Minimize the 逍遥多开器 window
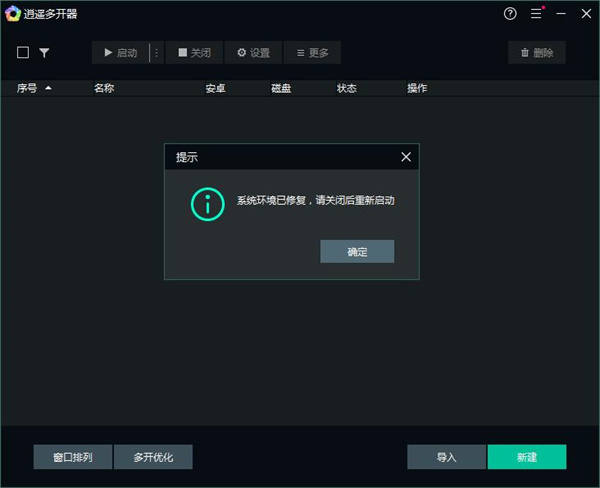 click(561, 14)
